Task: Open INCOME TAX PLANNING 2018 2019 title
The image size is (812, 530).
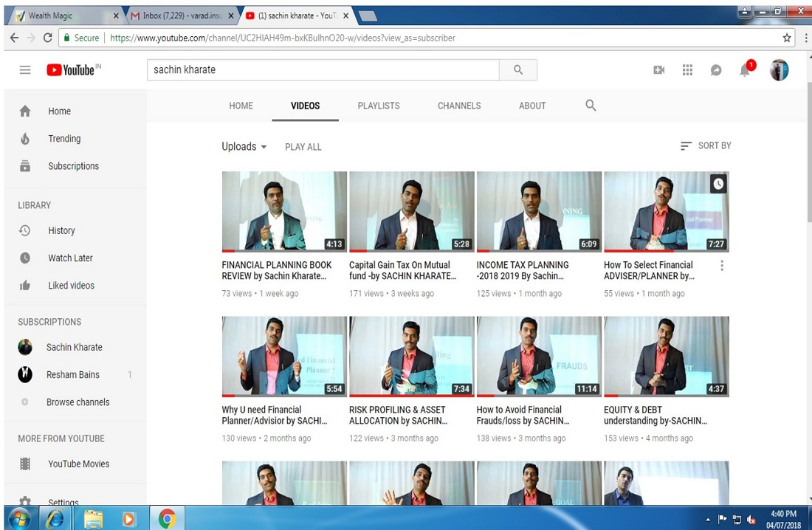Action: point(523,270)
